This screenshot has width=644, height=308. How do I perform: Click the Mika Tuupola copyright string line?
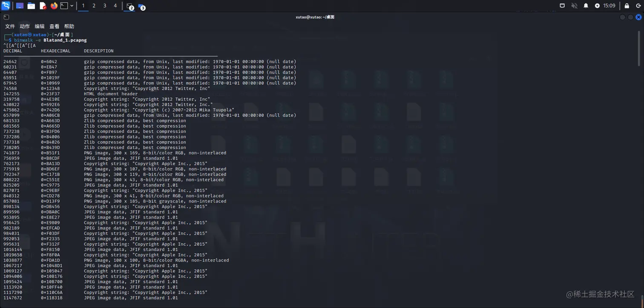(x=119, y=110)
